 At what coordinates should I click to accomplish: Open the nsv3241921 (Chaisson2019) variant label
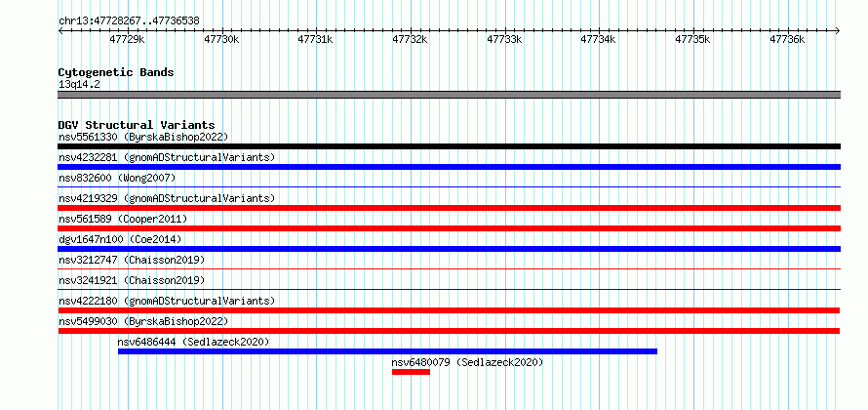coord(132,280)
